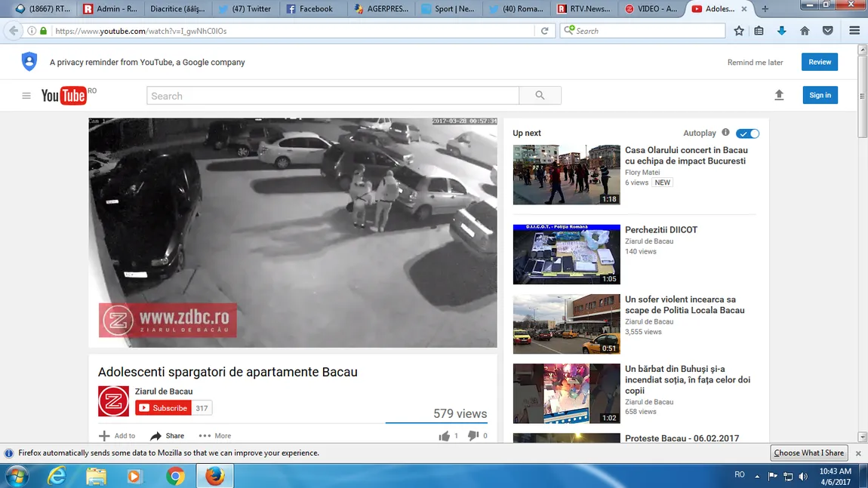Show hidden system tray icons
Image resolution: width=868 pixels, height=488 pixels.
(x=757, y=476)
